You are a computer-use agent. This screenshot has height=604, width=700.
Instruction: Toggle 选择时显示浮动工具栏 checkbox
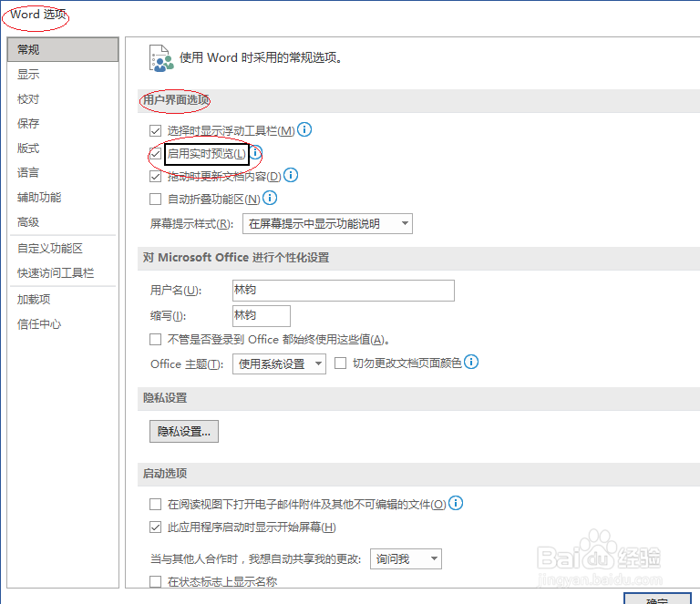pos(155,131)
